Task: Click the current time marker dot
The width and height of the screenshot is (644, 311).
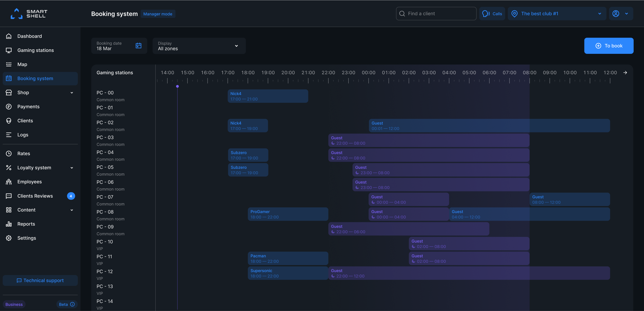Action: click(177, 86)
